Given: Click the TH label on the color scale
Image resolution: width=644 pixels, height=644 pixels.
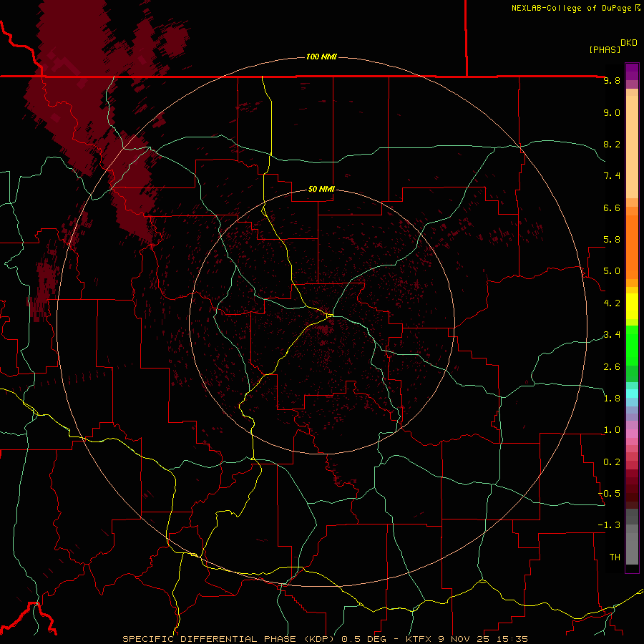Looking at the screenshot, I should pyautogui.click(x=615, y=557).
